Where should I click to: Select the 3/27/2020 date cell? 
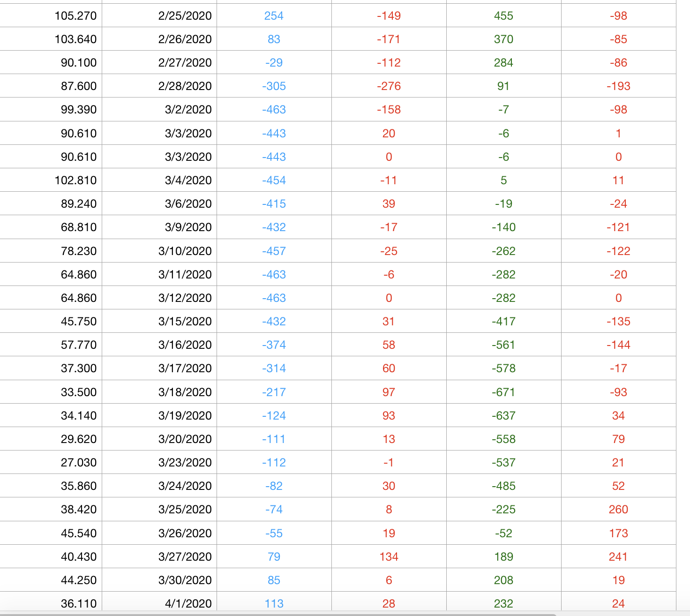tap(159, 556)
